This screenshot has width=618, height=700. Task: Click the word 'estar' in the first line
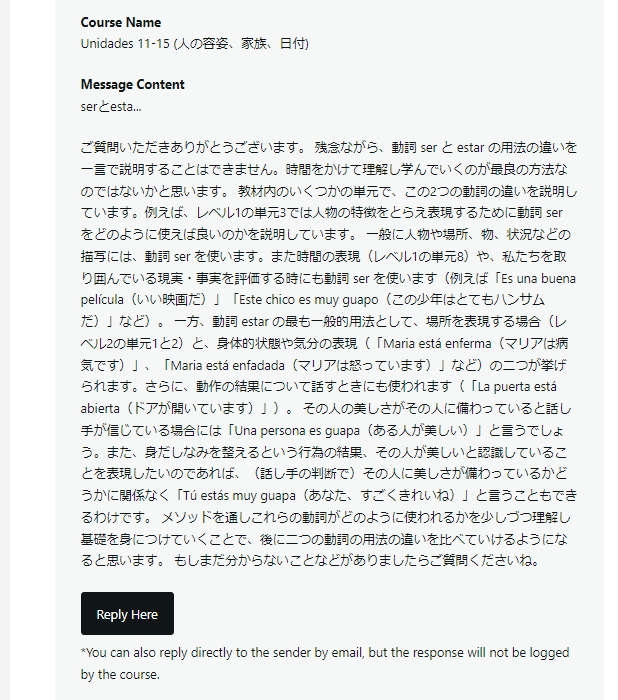tap(470, 147)
